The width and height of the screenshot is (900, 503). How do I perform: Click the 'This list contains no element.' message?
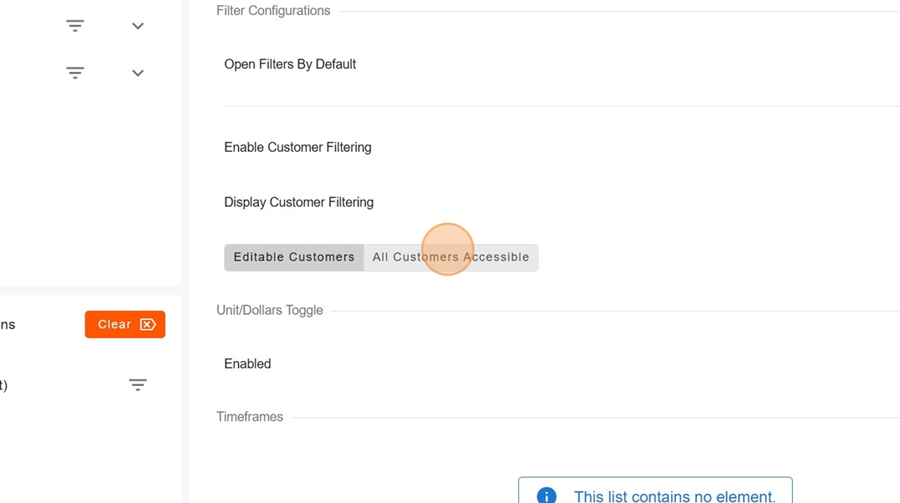coord(674,496)
